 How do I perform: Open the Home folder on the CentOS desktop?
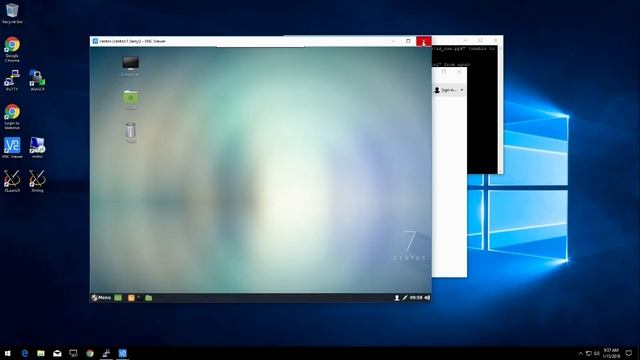point(131,100)
